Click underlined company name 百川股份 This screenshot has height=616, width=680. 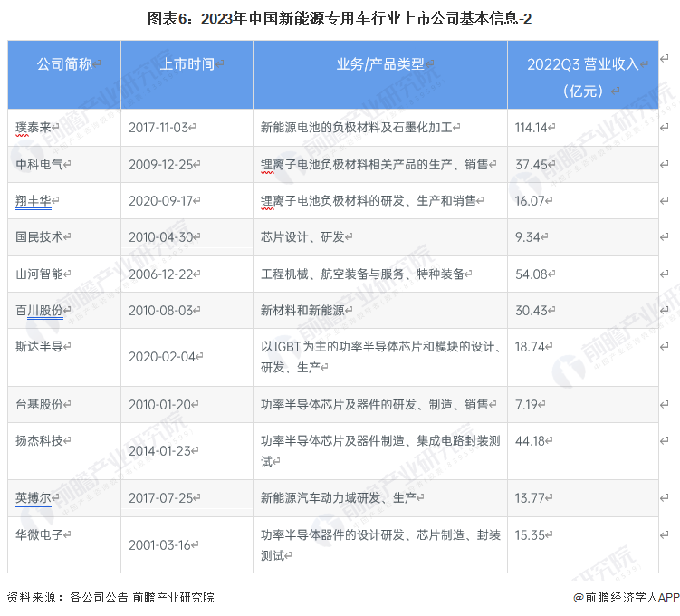click(40, 310)
